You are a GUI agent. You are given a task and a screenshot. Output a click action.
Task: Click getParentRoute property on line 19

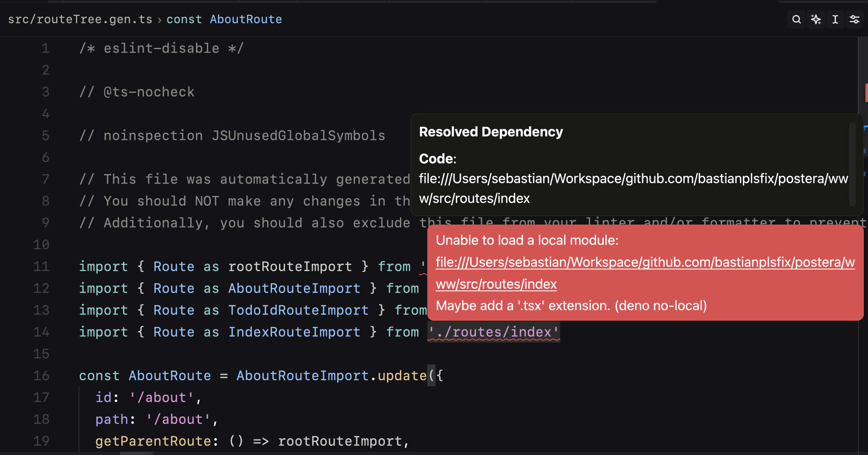coord(153,441)
